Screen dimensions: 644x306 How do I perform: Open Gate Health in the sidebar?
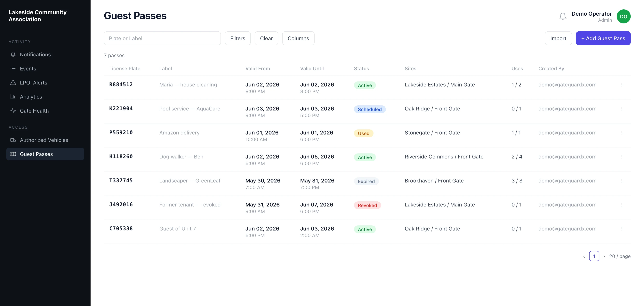(45, 110)
